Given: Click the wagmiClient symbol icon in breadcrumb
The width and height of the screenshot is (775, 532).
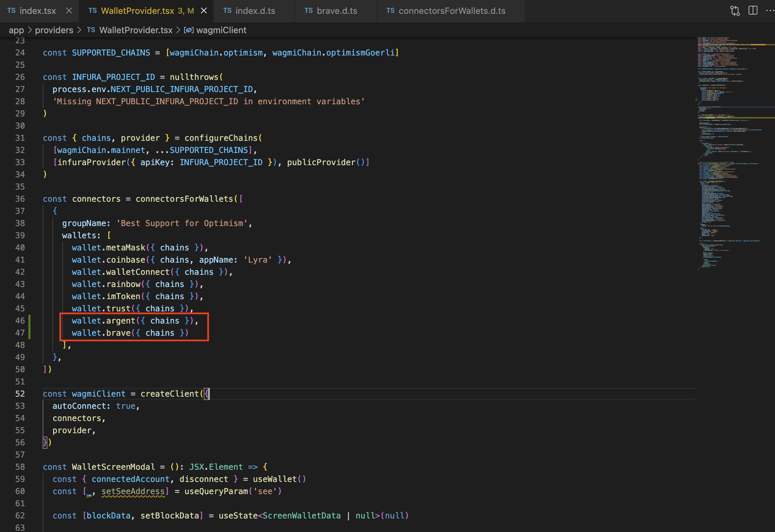Looking at the screenshot, I should pyautogui.click(x=189, y=30).
